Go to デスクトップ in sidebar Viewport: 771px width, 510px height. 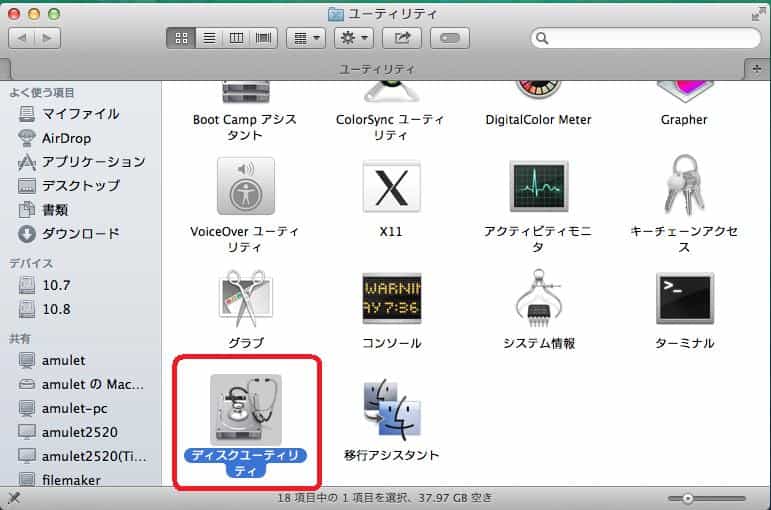[x=69, y=185]
